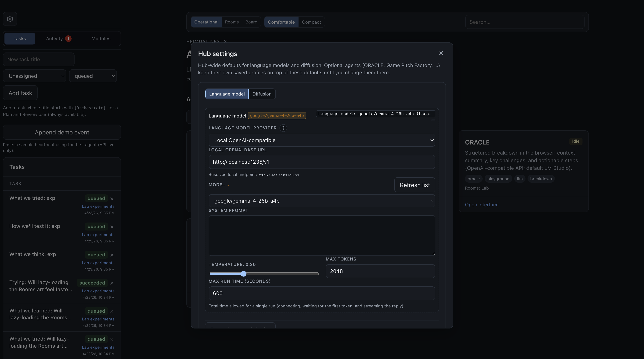Screen dimensions: 644x359
Task: Click the playground tag chip
Action: coord(498,179)
